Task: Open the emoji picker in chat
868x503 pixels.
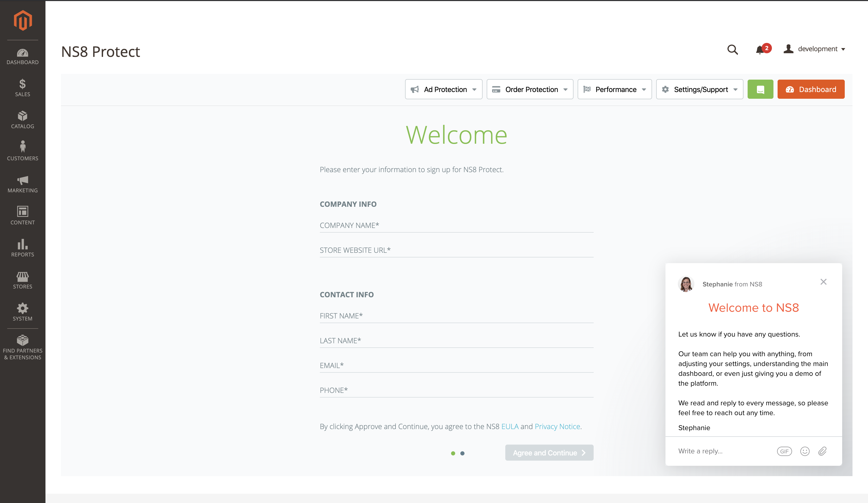Action: click(x=805, y=451)
